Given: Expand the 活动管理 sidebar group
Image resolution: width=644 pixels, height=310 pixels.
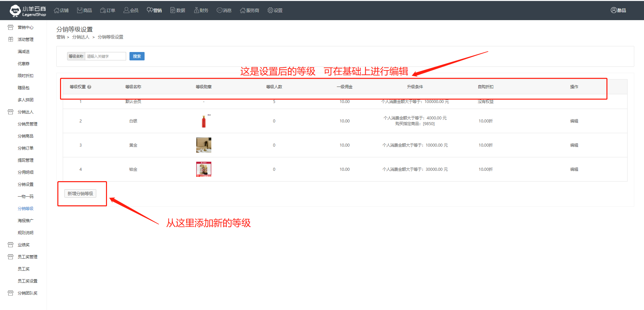Looking at the screenshot, I should pos(25,40).
